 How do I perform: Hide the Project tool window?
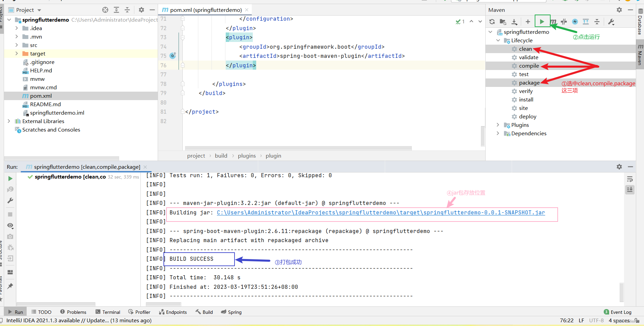(x=152, y=10)
